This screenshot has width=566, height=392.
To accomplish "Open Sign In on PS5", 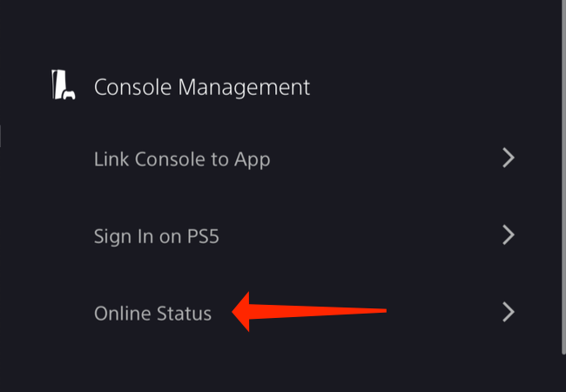I will (x=157, y=235).
